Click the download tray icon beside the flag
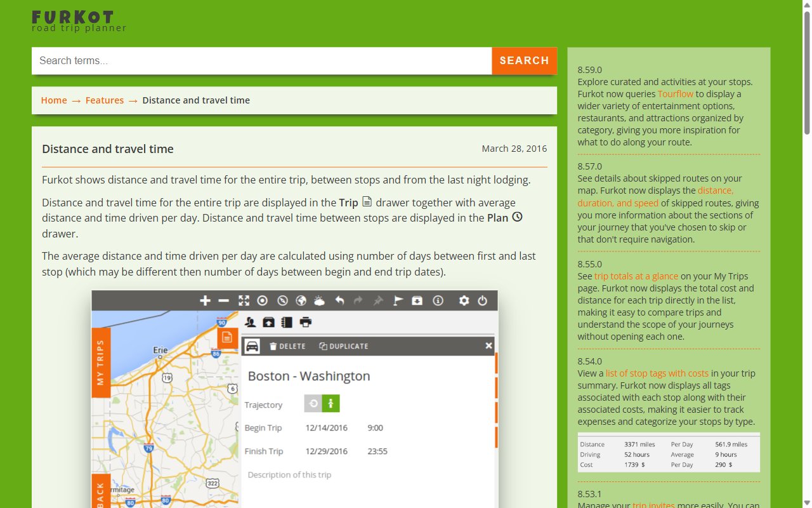This screenshot has width=812, height=508. point(417,301)
